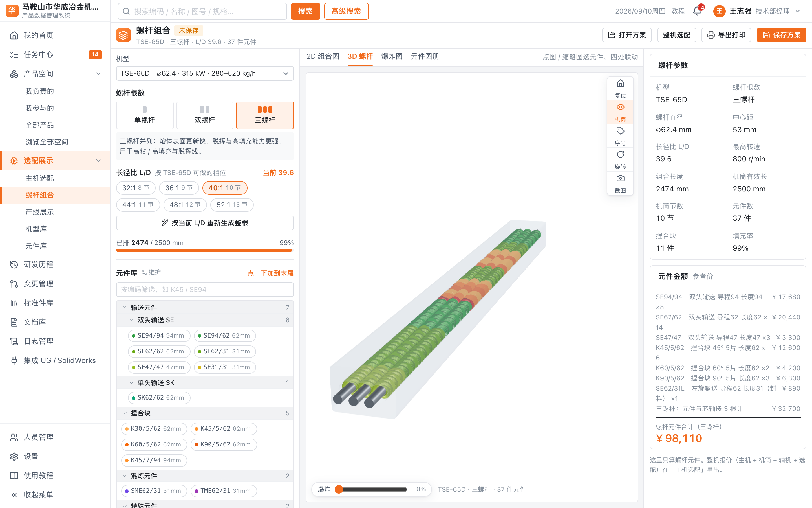Open 设置 gear item in the sidebar

coord(55,456)
